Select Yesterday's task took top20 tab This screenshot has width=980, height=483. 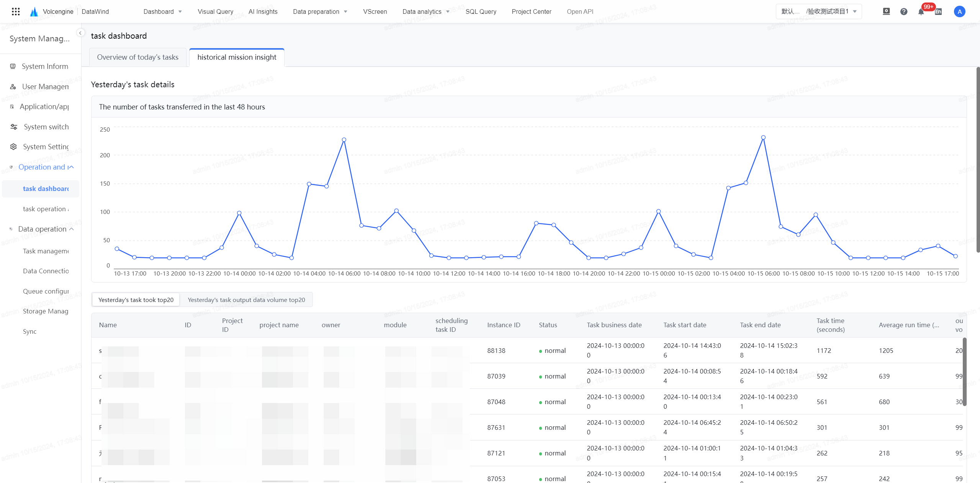pyautogui.click(x=136, y=300)
